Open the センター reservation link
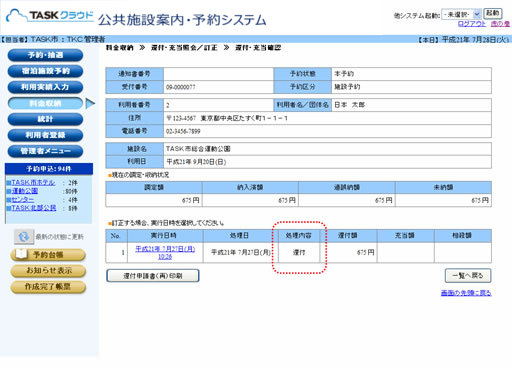512x384 pixels. coord(23,200)
